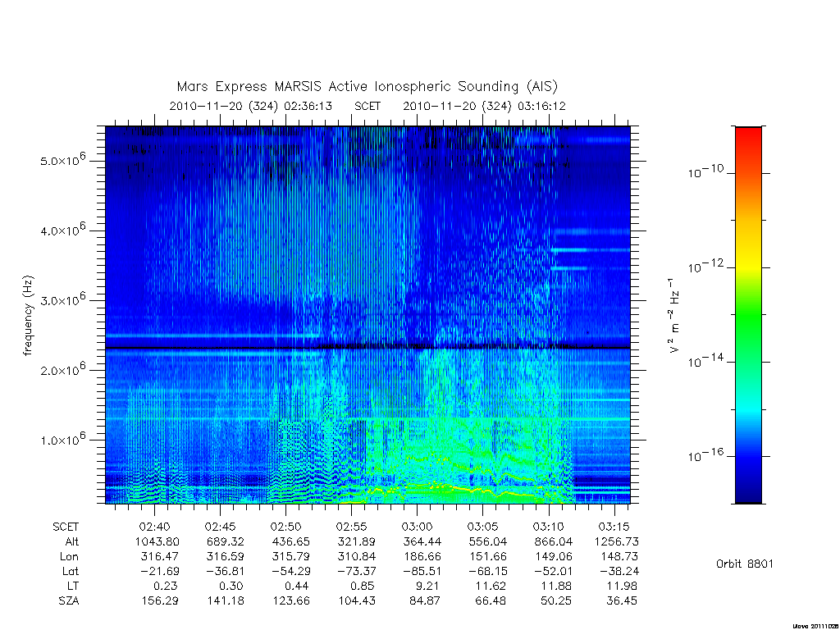
Task: Click the '03:15' time tick label
Action: 614,527
